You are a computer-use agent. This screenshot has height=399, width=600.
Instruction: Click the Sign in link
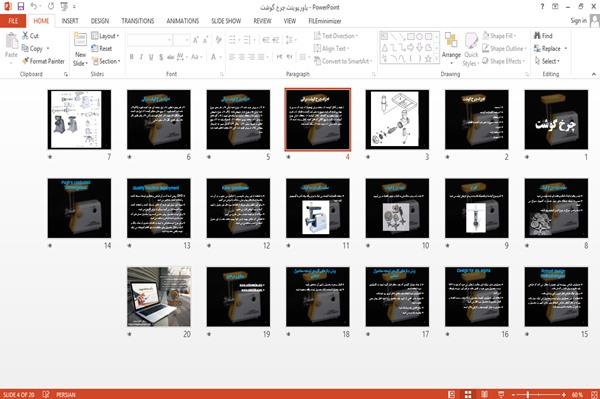click(x=579, y=21)
